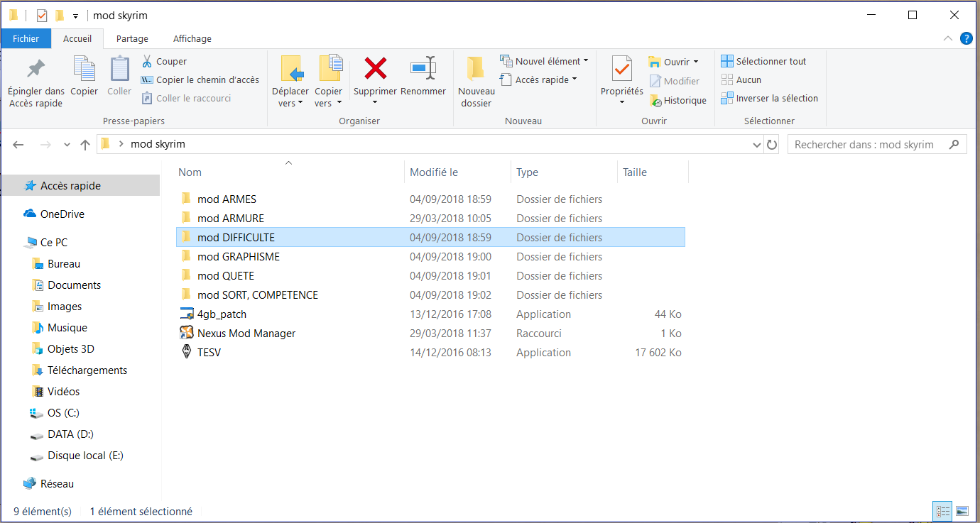
Task: Select the 4gb_patch application
Action: point(430,314)
